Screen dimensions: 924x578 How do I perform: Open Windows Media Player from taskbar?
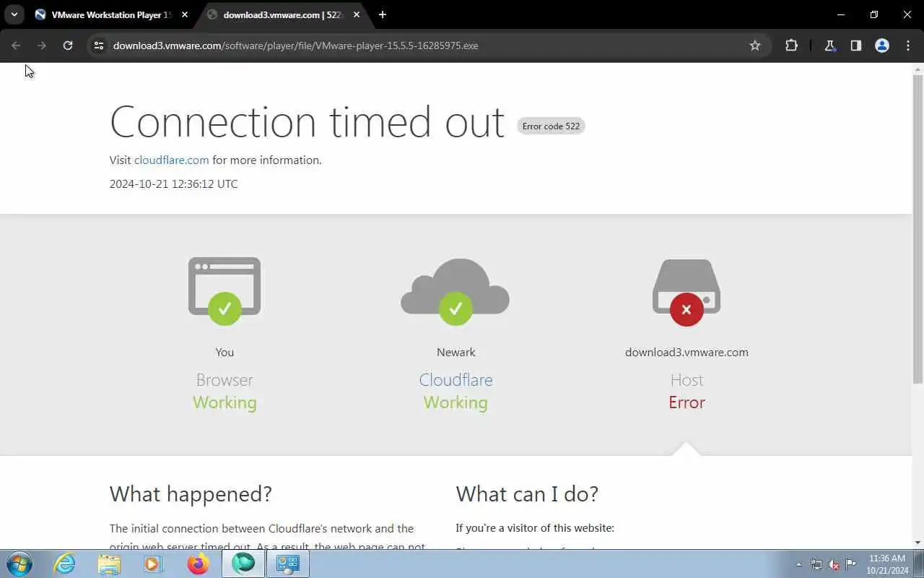point(153,564)
